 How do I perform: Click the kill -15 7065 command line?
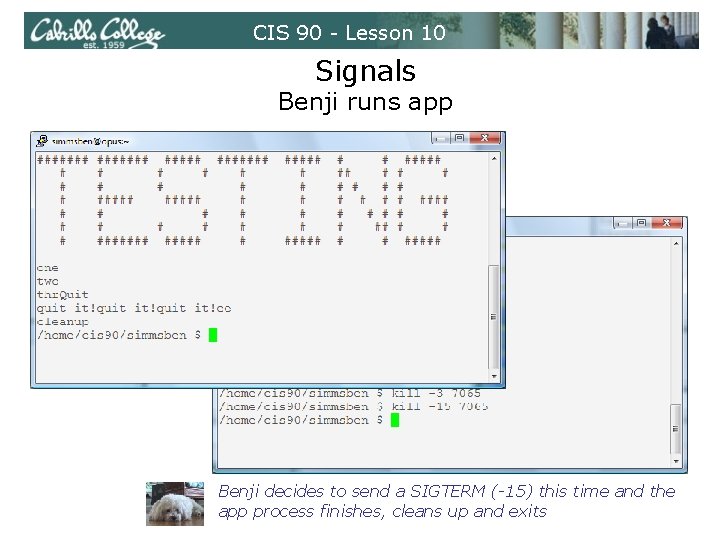tap(354, 407)
